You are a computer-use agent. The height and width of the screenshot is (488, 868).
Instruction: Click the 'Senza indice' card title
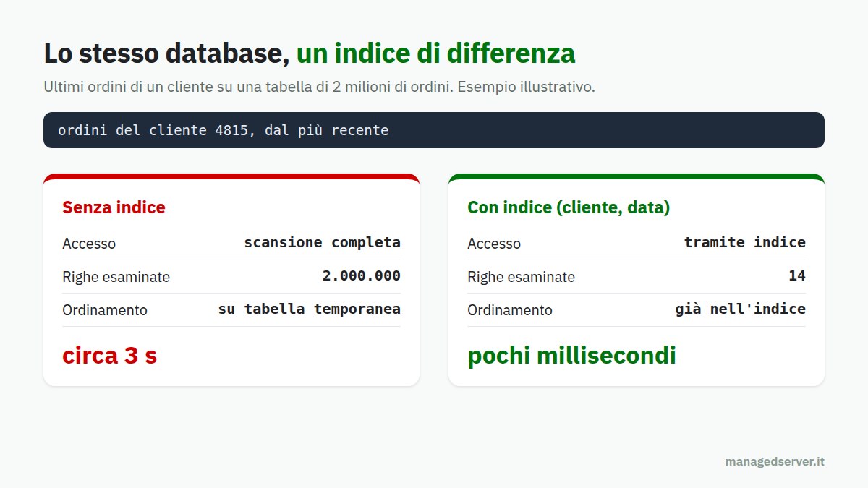114,207
